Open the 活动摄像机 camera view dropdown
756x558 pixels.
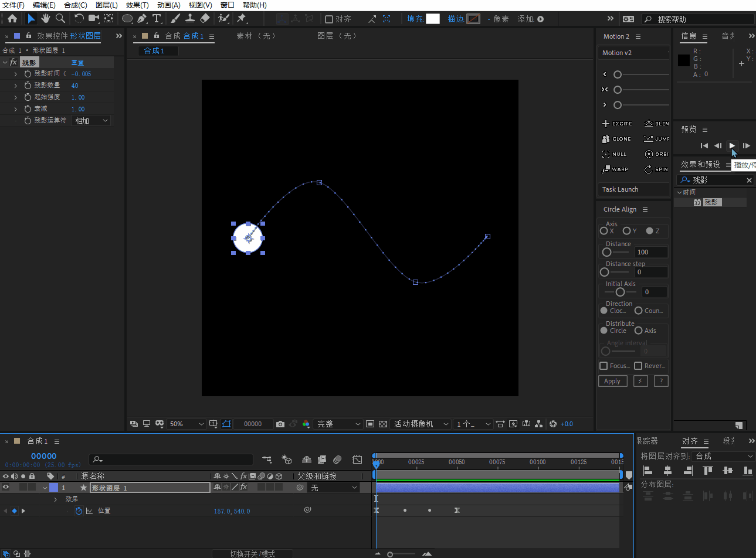pyautogui.click(x=421, y=424)
